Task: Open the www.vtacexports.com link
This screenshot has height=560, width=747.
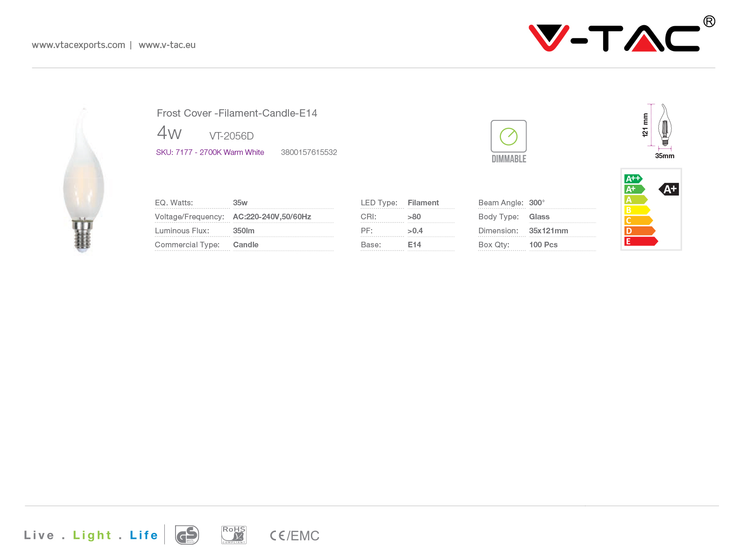Action: [x=78, y=45]
